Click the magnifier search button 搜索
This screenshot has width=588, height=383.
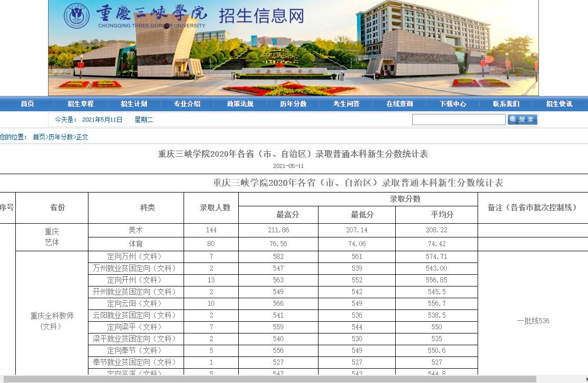tap(523, 119)
